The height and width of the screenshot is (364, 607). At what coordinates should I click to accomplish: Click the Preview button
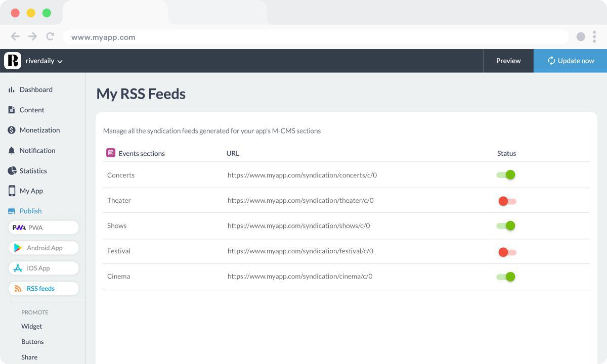click(508, 61)
